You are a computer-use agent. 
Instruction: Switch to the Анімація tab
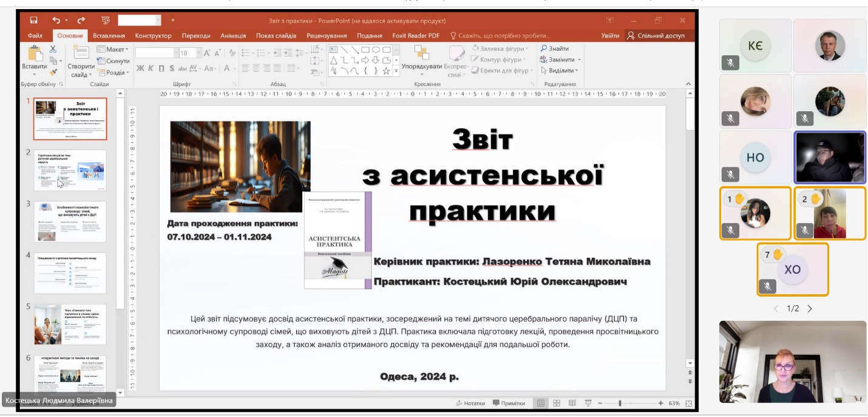tap(233, 36)
